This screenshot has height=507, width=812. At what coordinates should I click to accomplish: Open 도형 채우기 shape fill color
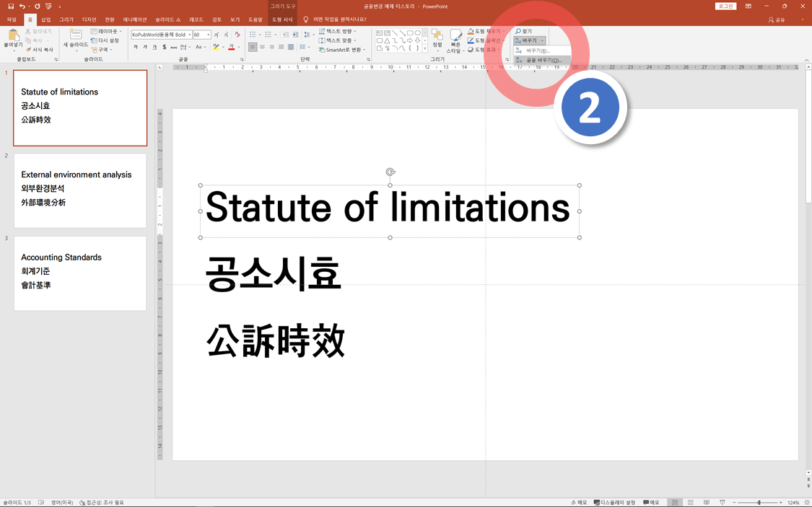(x=485, y=31)
